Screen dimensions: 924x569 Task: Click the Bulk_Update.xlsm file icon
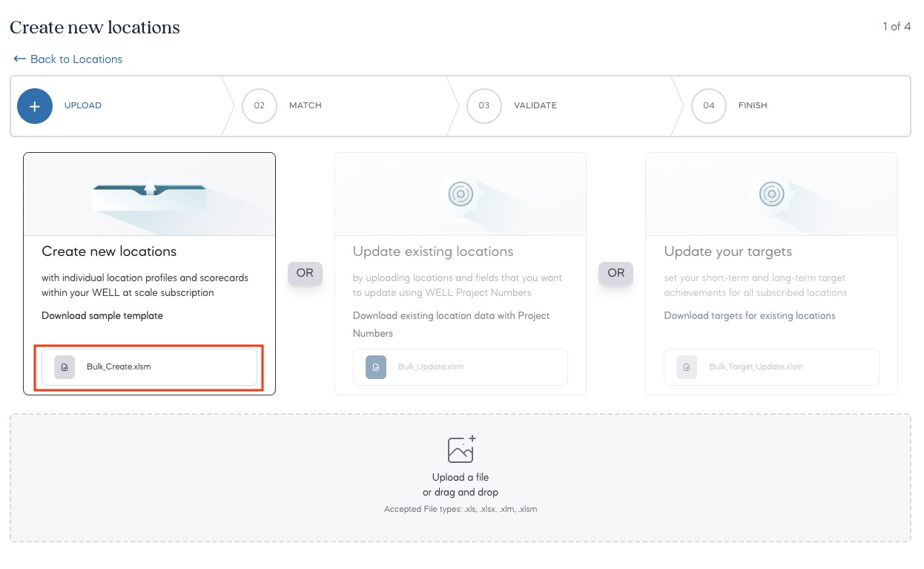coord(376,367)
